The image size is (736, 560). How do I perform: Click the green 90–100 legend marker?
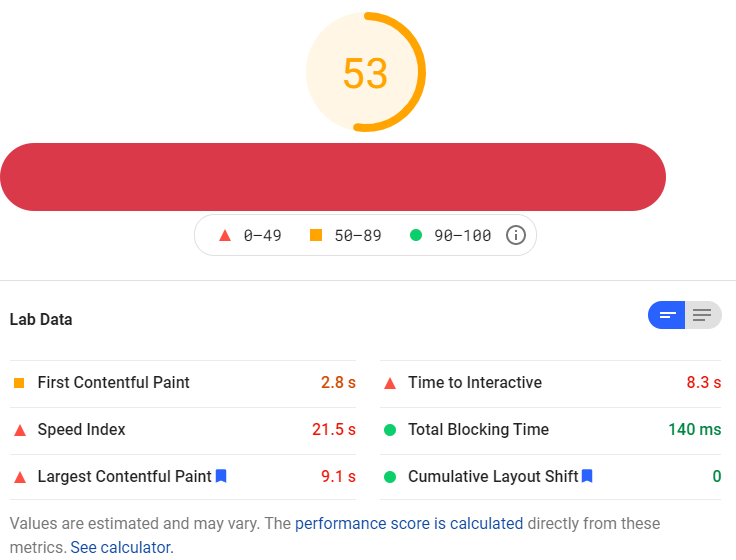(416, 235)
